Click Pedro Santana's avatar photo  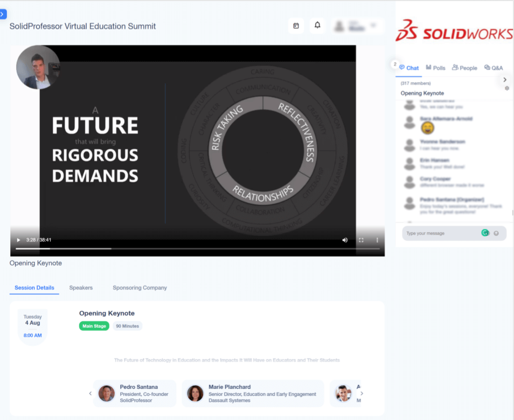(107, 394)
